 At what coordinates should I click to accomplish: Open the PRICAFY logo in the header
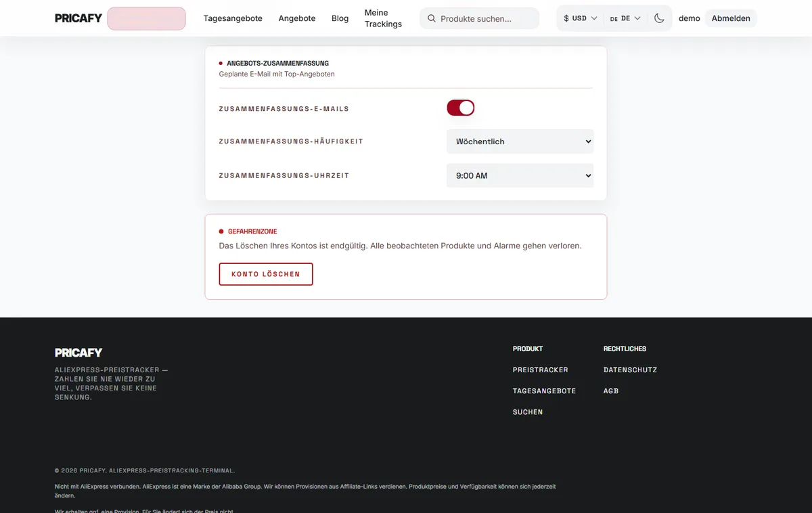[x=78, y=18]
